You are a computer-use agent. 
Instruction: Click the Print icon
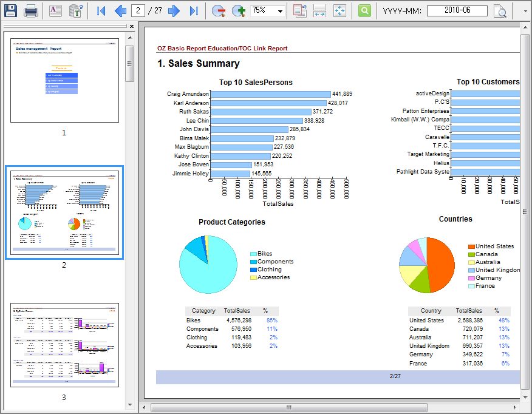31,10
